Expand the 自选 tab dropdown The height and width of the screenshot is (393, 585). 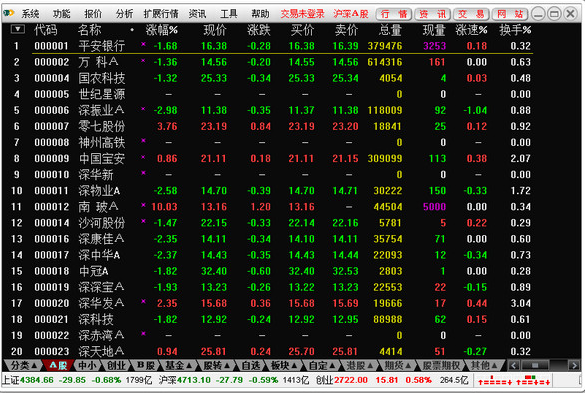tap(251, 365)
